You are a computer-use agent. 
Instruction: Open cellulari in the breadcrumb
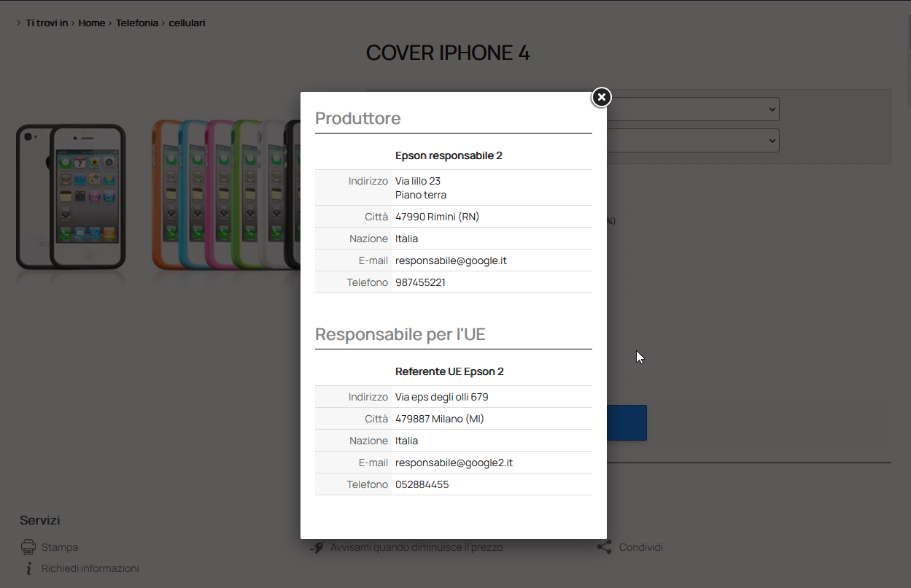coord(187,23)
